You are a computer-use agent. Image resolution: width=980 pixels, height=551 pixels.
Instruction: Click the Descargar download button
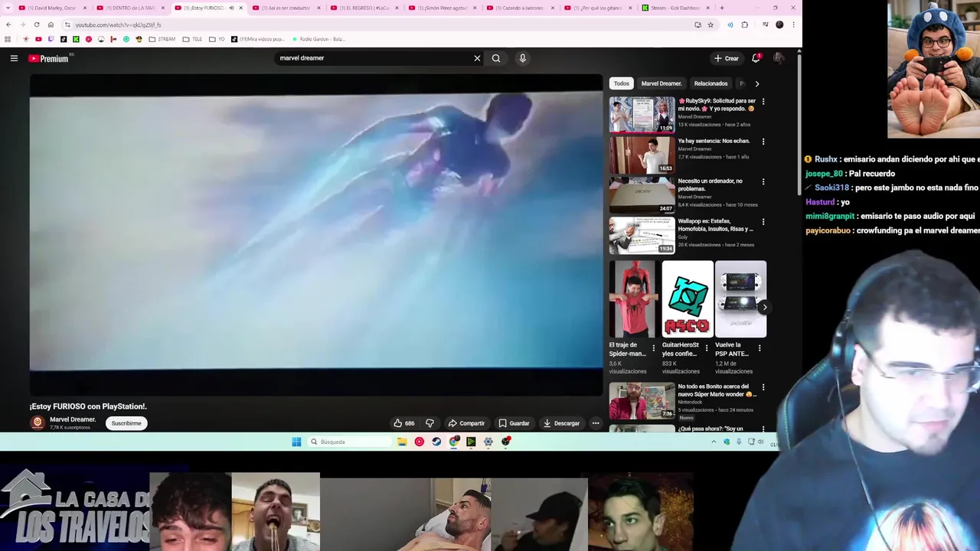pyautogui.click(x=561, y=423)
